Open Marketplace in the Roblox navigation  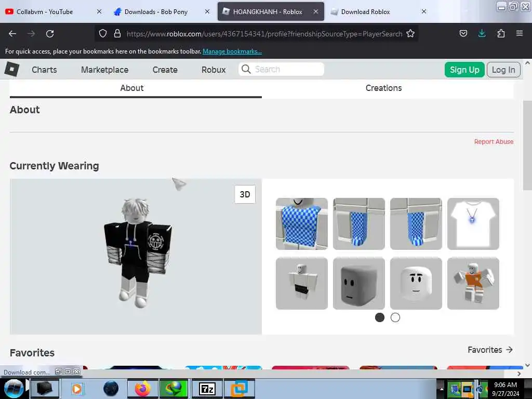point(104,70)
